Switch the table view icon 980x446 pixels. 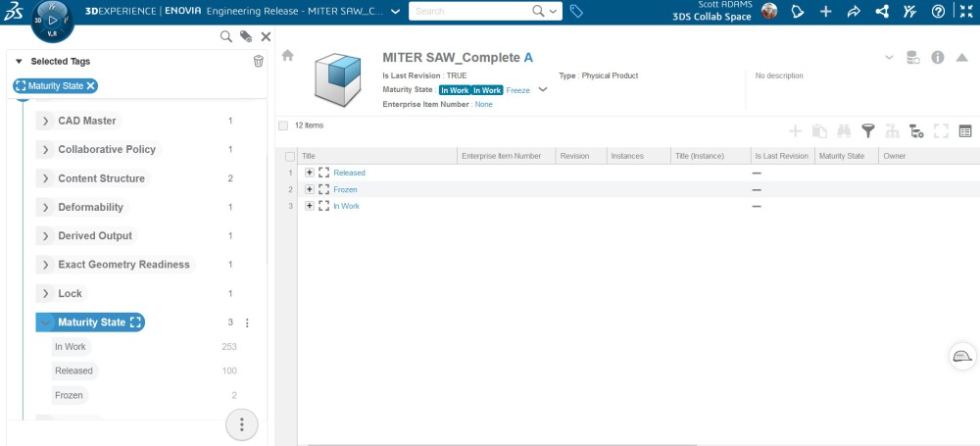[x=965, y=131]
